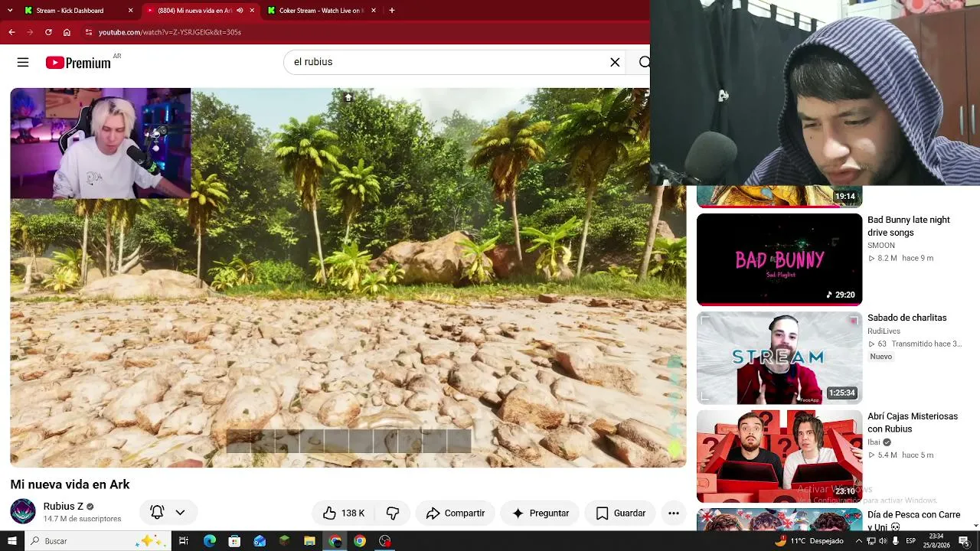Open the Windows notification center
This screenshot has height=551, width=980.
click(964, 541)
